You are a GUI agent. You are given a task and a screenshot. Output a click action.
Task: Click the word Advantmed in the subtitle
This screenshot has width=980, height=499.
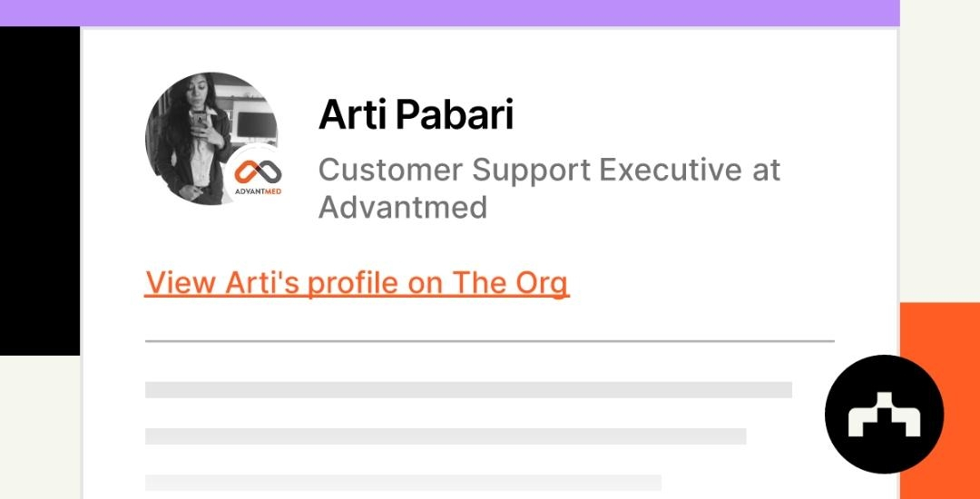pyautogui.click(x=403, y=208)
